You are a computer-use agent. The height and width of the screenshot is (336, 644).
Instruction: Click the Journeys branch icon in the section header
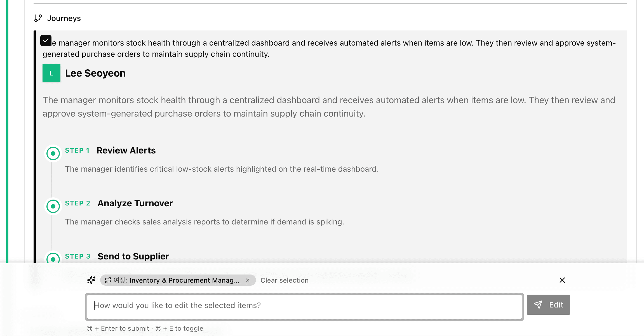(x=38, y=18)
